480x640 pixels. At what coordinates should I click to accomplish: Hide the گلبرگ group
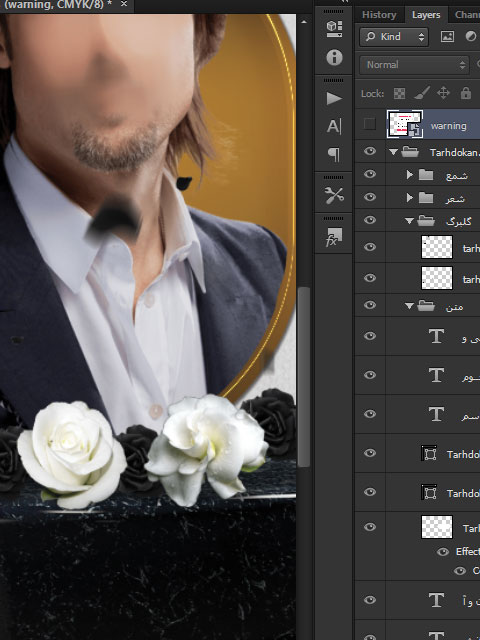pos(370,220)
